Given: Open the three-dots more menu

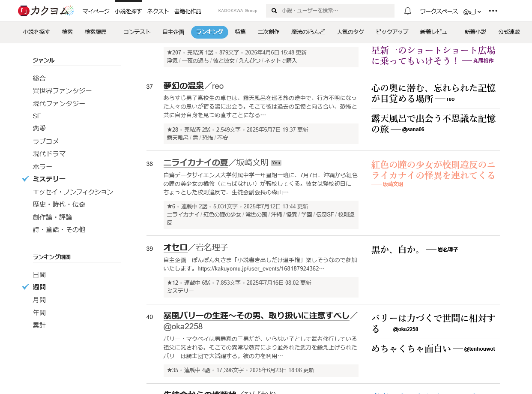Looking at the screenshot, I should [493, 11].
